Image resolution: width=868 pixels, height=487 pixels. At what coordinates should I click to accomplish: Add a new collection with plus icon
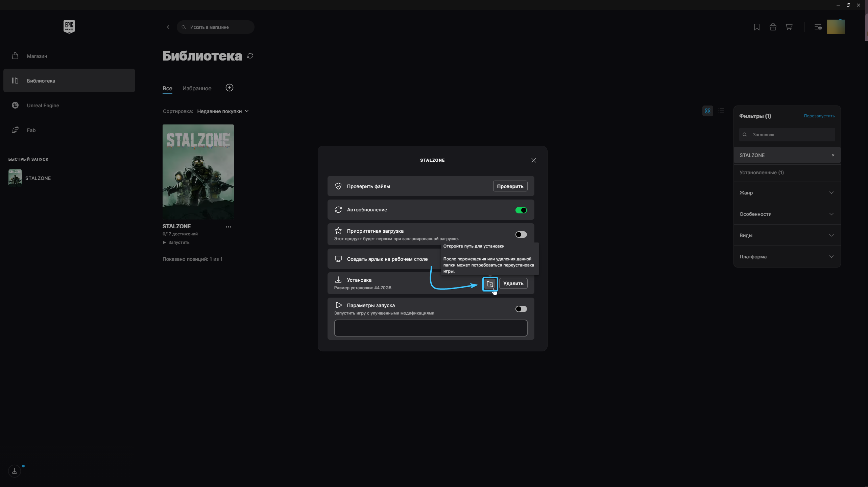point(230,88)
